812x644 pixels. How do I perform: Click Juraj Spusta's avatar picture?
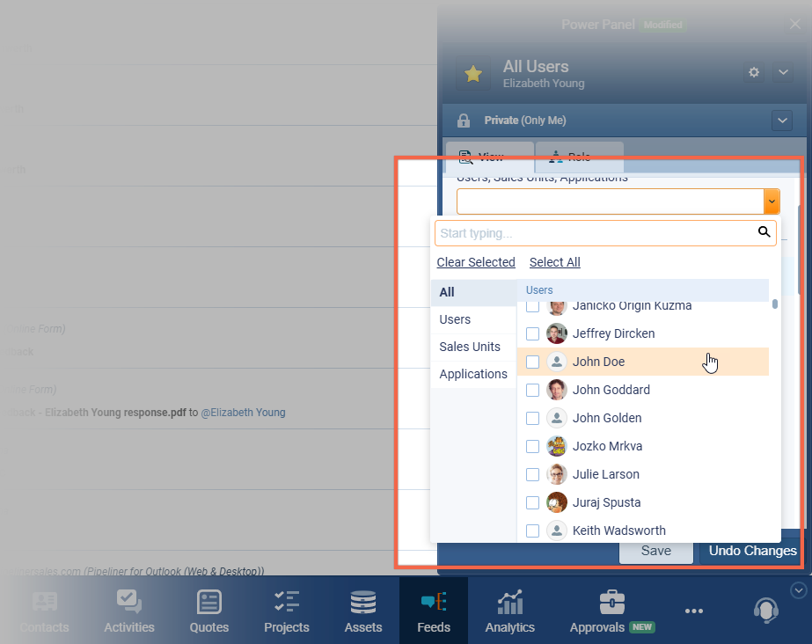click(x=557, y=502)
